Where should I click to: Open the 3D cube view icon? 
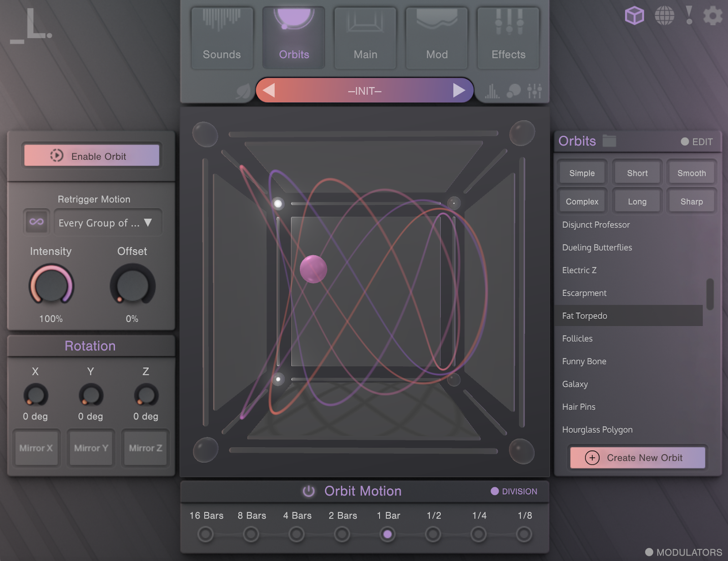click(x=634, y=16)
